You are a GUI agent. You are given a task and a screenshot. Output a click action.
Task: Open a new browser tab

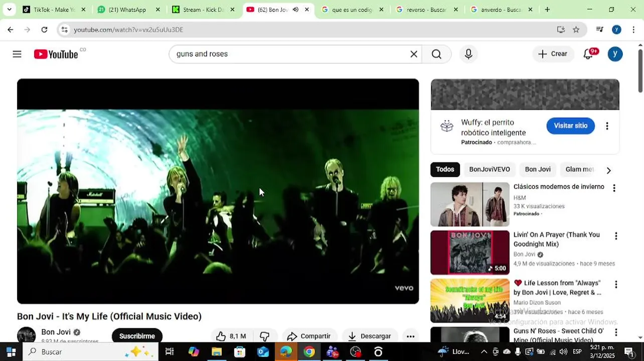point(547,10)
